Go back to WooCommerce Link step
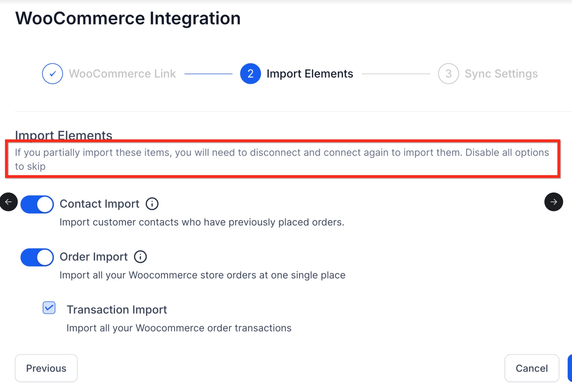Image resolution: width=572 pixels, height=392 pixels. (122, 74)
